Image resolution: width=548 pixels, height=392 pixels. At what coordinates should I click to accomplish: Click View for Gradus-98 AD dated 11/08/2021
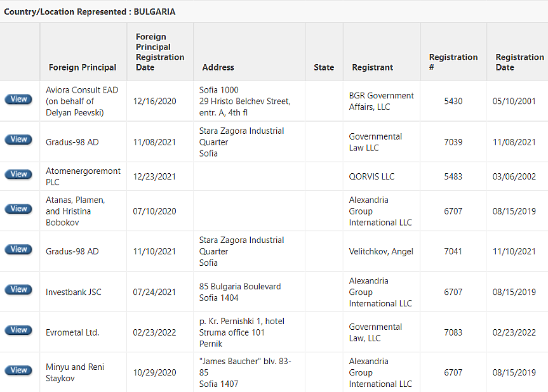click(19, 140)
